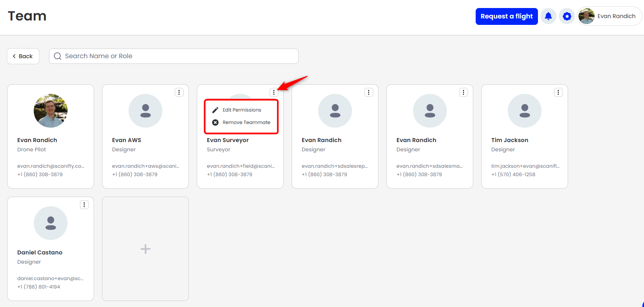Screen dimensions: 644x307
Task: Close the three-dot menu on Evan Surveyor card
Action: click(274, 92)
